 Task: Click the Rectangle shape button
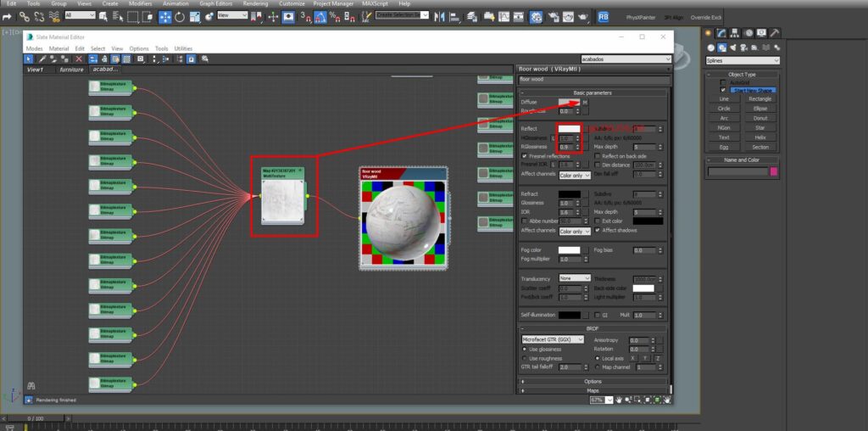(x=760, y=98)
